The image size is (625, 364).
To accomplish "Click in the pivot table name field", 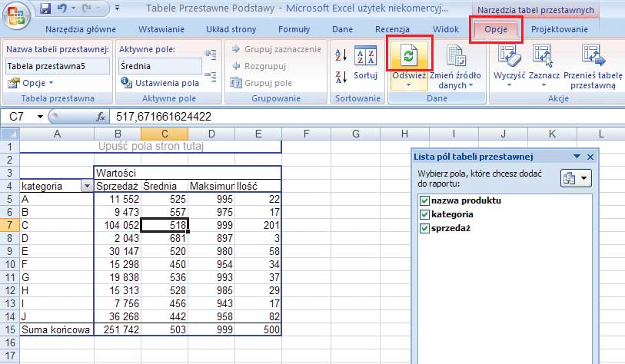I will 55,66.
